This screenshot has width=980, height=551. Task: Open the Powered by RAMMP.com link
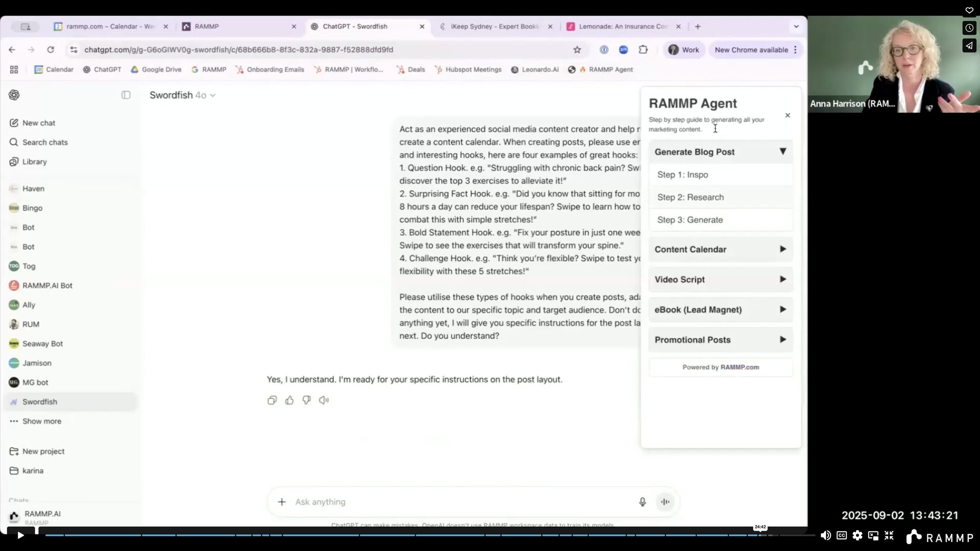tap(739, 367)
